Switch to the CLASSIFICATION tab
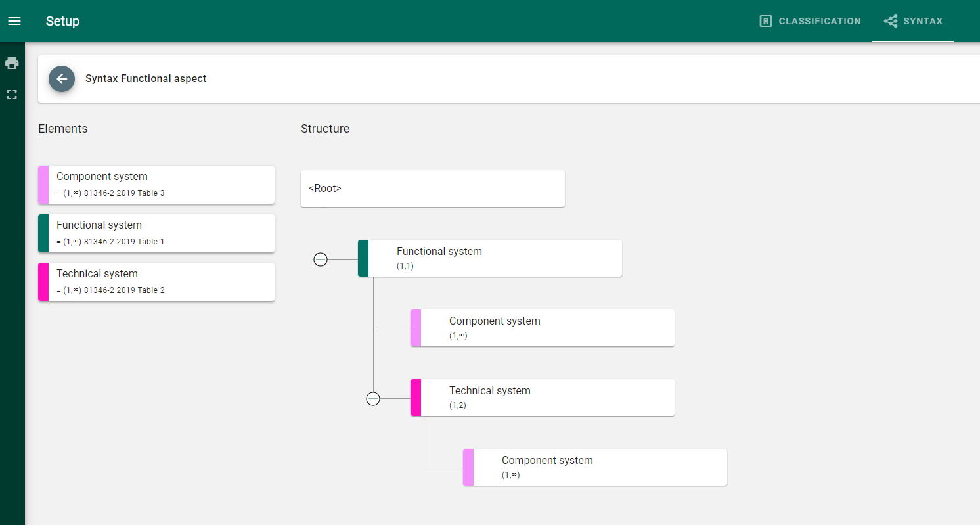 click(809, 20)
